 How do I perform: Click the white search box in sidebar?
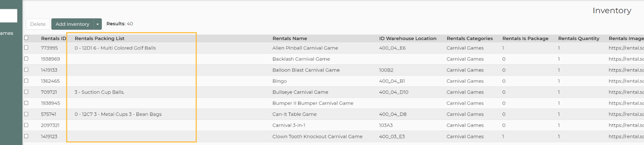[x=8, y=16]
